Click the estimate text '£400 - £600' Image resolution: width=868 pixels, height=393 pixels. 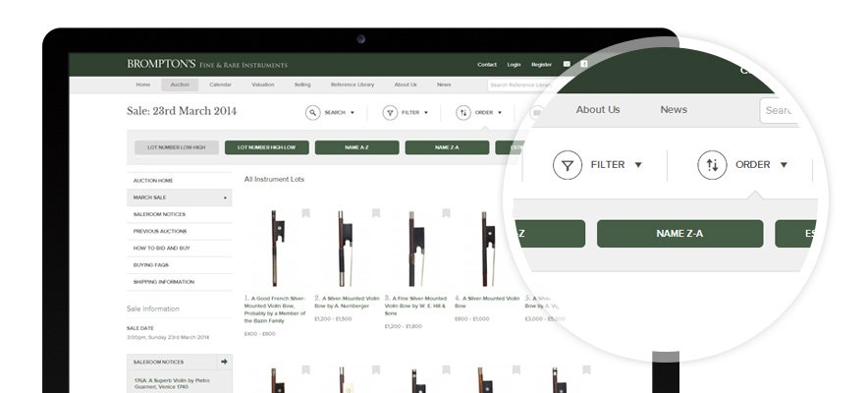[259, 334]
